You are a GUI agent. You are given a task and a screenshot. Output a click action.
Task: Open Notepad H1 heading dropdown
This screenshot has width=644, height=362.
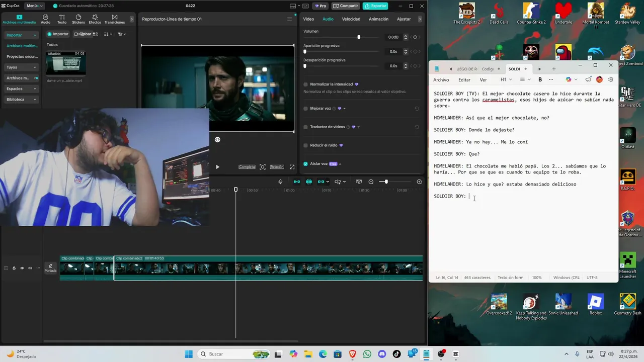pyautogui.click(x=506, y=79)
